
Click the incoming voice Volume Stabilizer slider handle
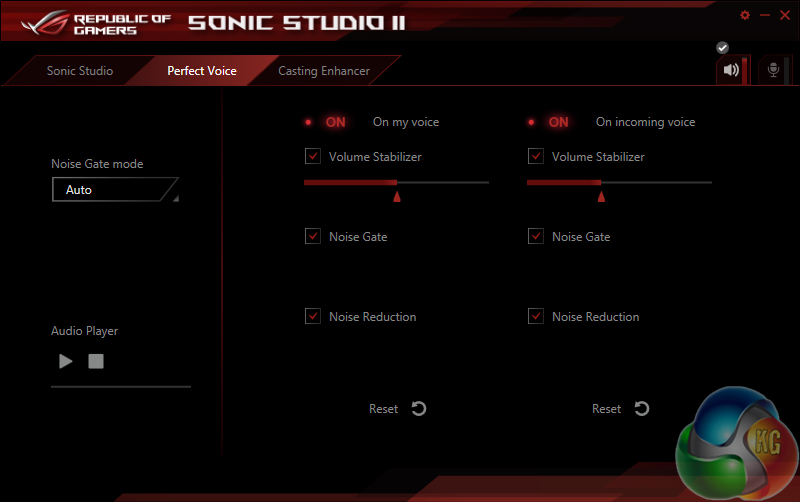pyautogui.click(x=601, y=196)
